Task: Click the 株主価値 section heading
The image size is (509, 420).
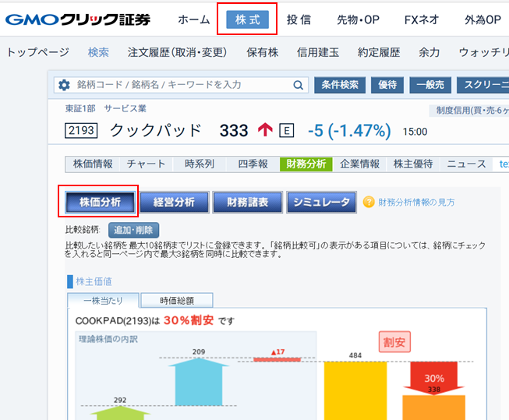Action: [94, 281]
